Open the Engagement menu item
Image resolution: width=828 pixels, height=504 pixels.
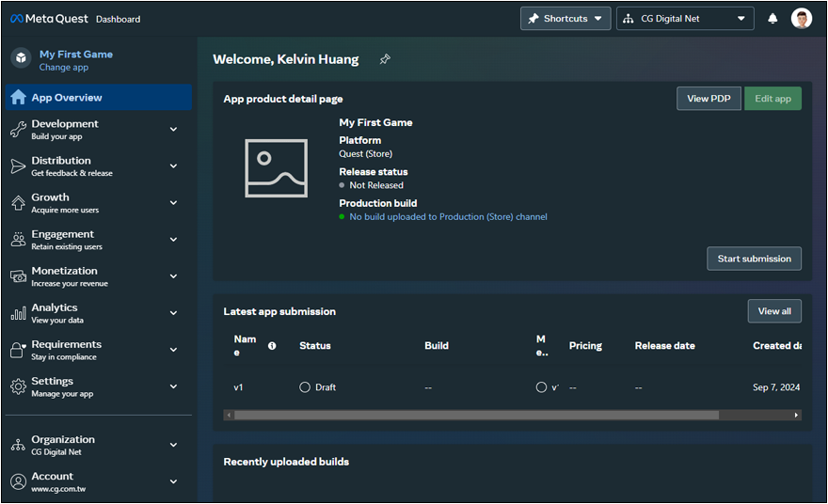99,240
